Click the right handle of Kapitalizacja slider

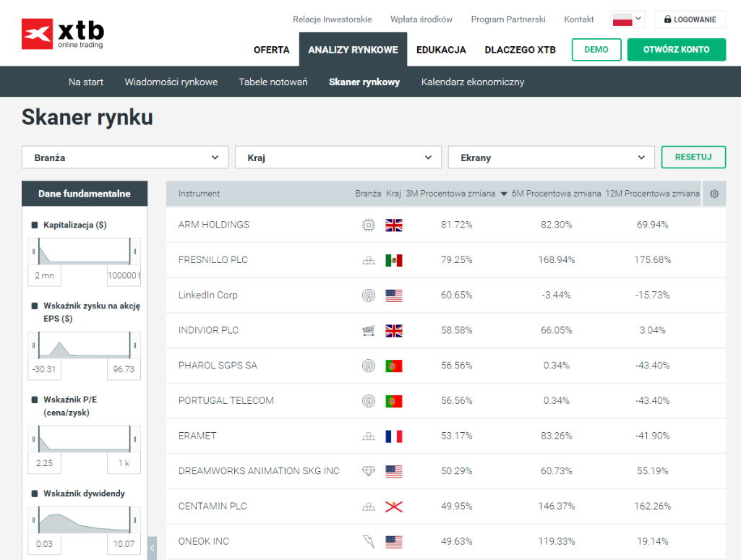(x=132, y=251)
